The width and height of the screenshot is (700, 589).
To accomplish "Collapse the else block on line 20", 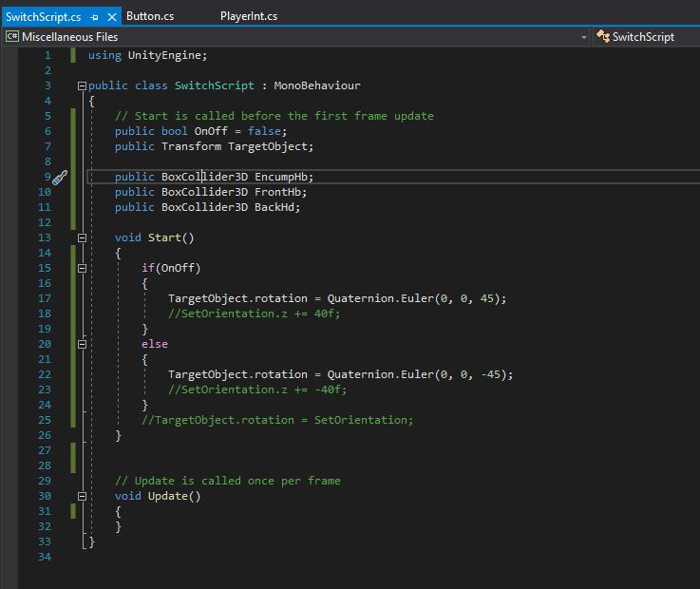I will [x=82, y=344].
